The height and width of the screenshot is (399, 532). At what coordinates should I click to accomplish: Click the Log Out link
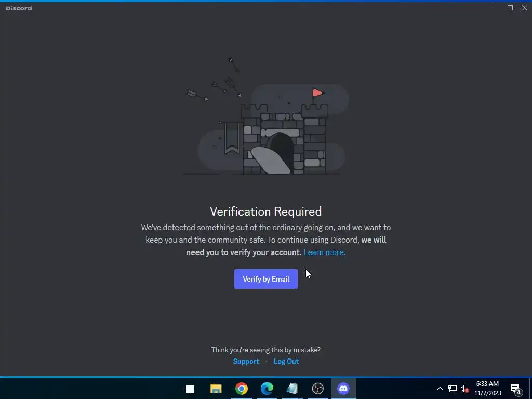(x=286, y=362)
